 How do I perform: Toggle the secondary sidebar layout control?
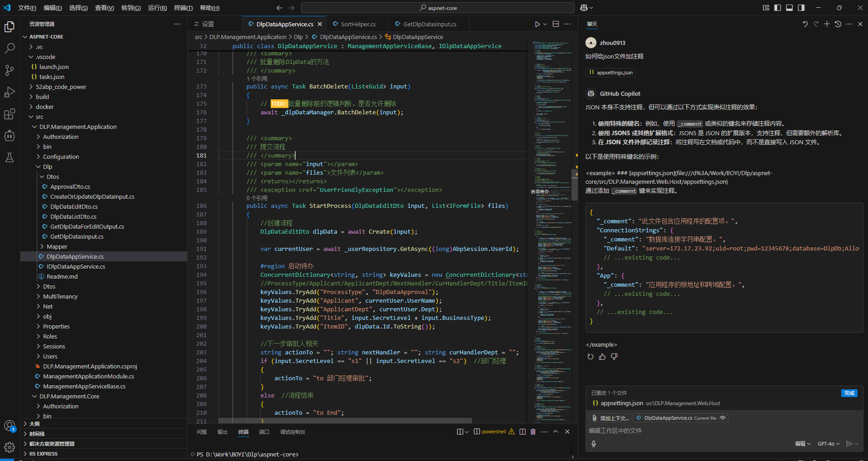pyautogui.click(x=801, y=8)
